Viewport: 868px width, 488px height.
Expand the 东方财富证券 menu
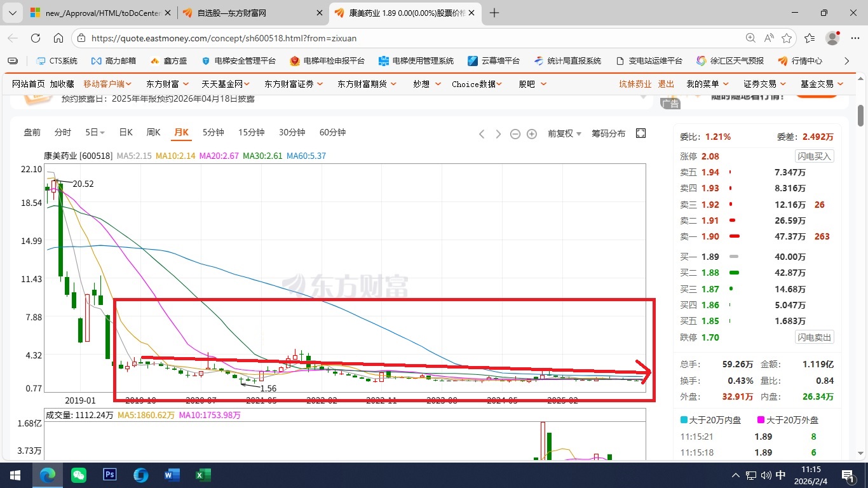tap(294, 84)
